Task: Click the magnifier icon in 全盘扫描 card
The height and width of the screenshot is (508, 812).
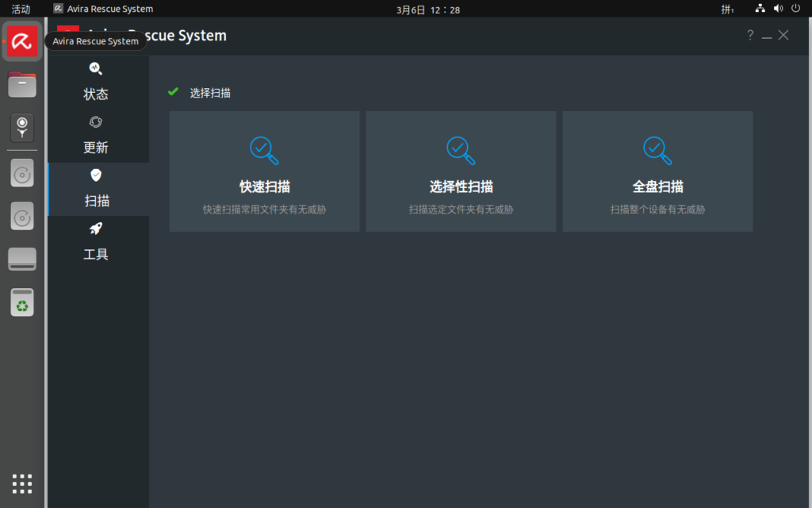Action: click(657, 150)
